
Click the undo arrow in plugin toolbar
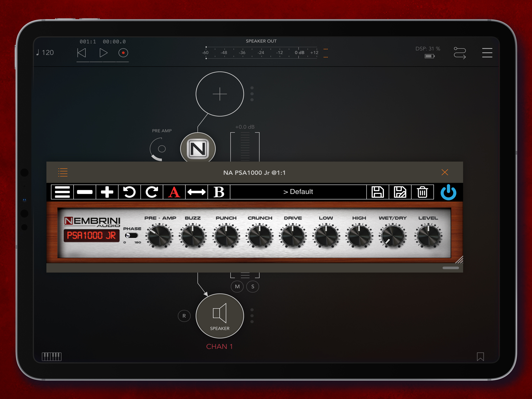pyautogui.click(x=129, y=192)
